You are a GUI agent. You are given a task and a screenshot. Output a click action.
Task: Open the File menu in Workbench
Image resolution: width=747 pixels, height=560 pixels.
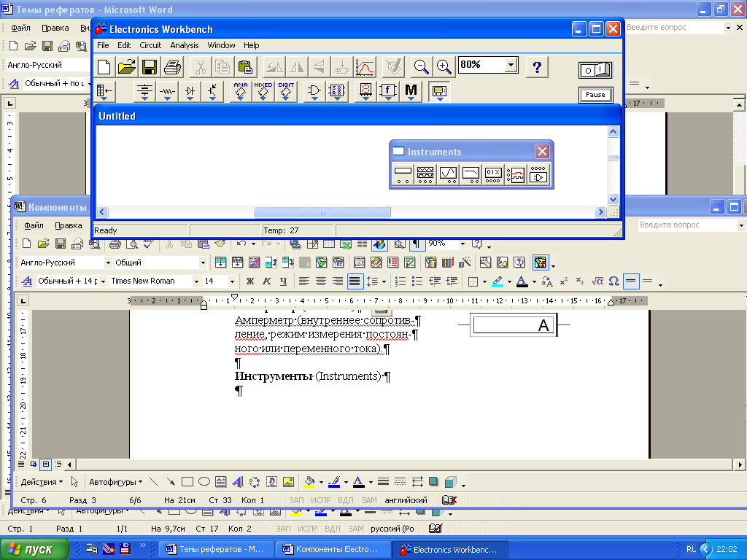(103, 45)
